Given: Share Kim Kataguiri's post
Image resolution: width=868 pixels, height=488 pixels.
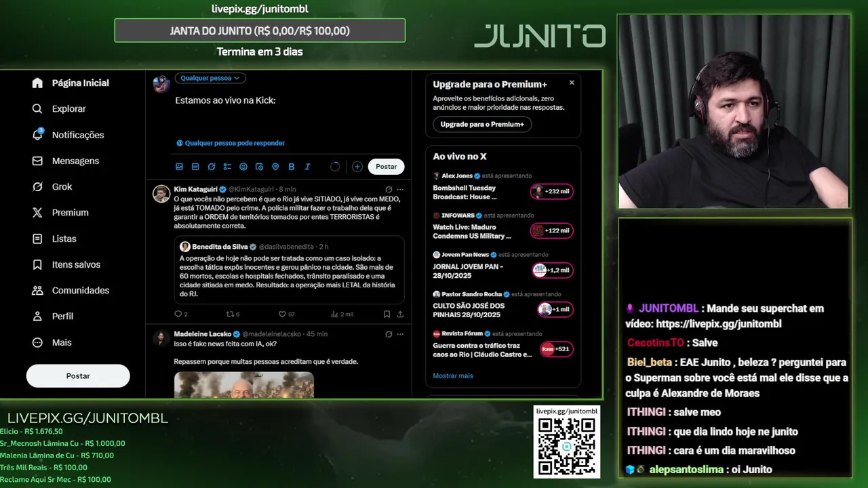Looking at the screenshot, I should tap(400, 314).
